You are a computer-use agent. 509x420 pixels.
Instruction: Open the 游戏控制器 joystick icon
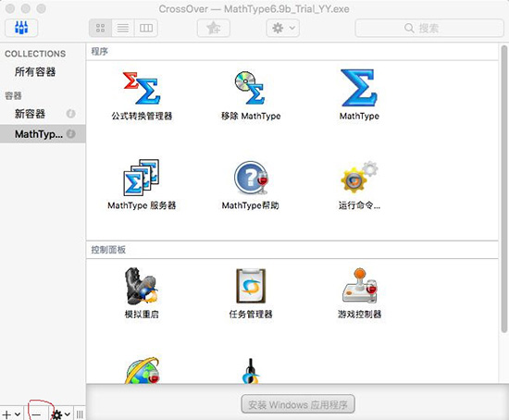[x=359, y=286]
